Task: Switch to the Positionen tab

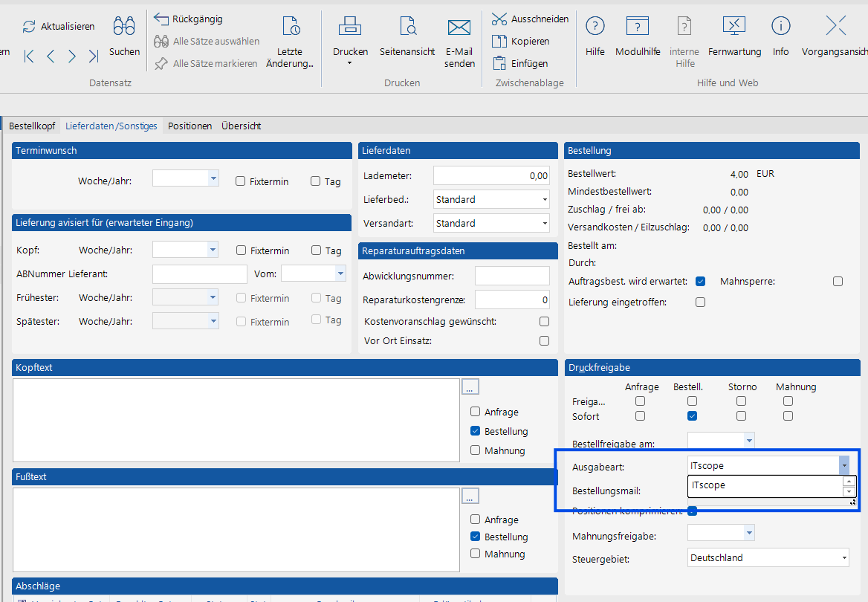Action: [190, 126]
